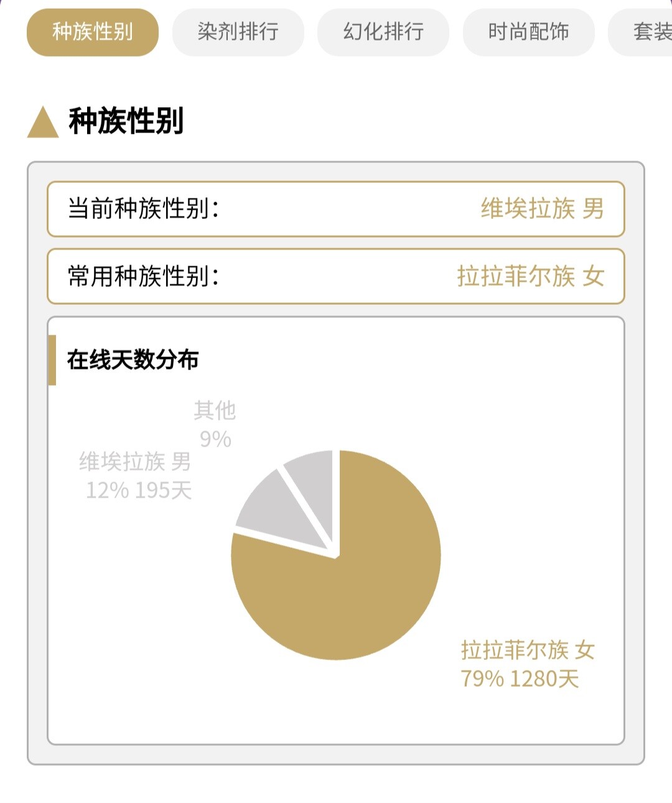Click the gold 拉拉菲尔族 女 pie legend label
Image resolution: width=672 pixels, height=803 pixels.
tap(528, 651)
